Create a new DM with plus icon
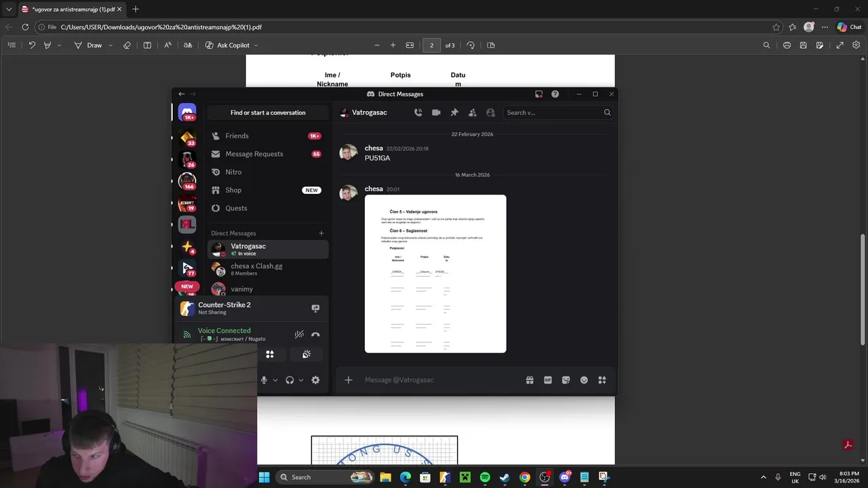 [x=321, y=233]
